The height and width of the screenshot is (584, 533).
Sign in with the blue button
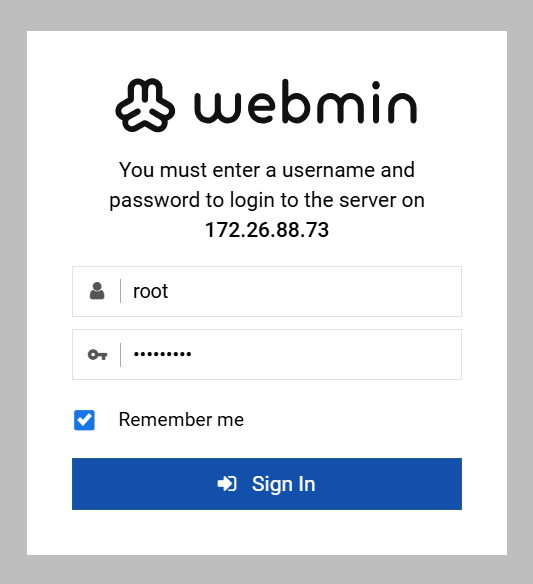tap(267, 484)
